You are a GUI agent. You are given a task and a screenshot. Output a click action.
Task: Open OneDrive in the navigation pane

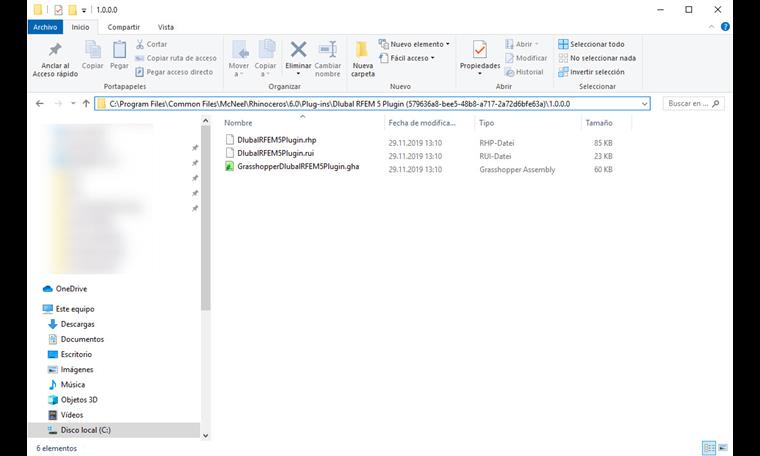65,289
